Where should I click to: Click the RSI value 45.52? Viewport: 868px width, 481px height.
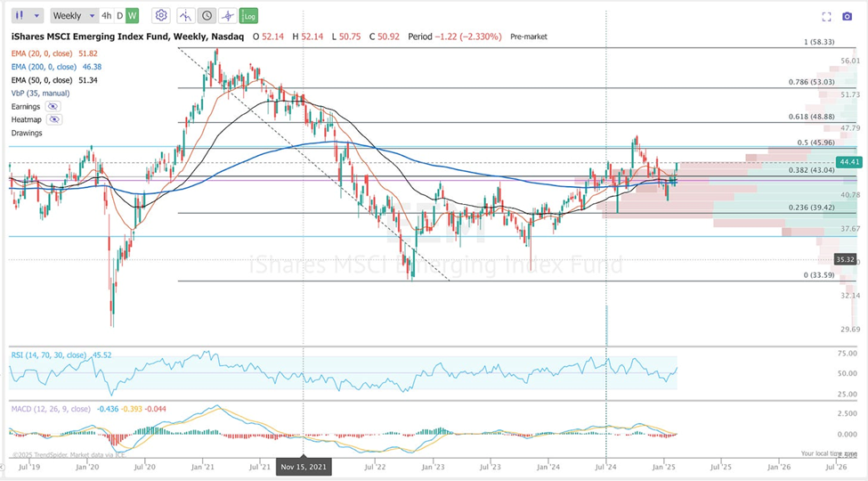click(101, 355)
